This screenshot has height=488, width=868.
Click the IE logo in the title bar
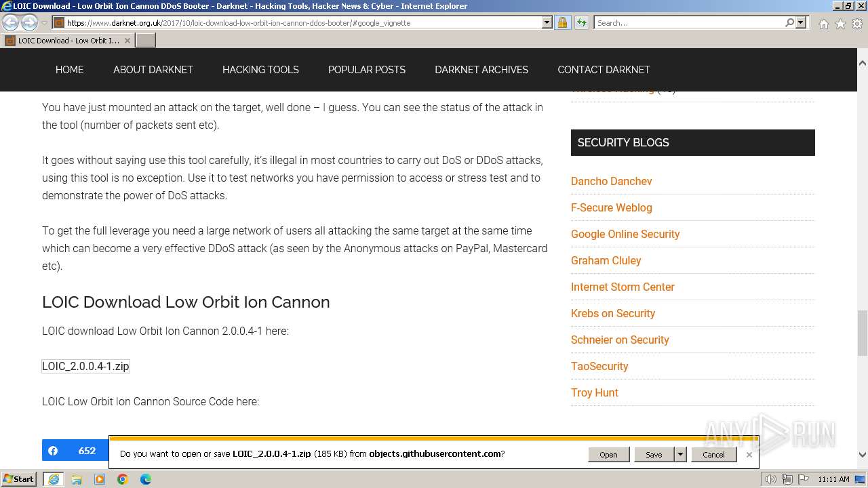pos(7,6)
